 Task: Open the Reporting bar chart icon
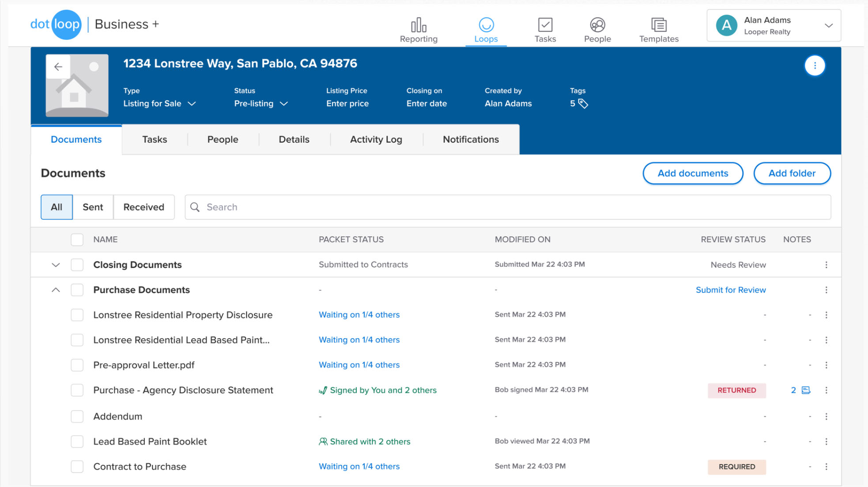(x=418, y=25)
